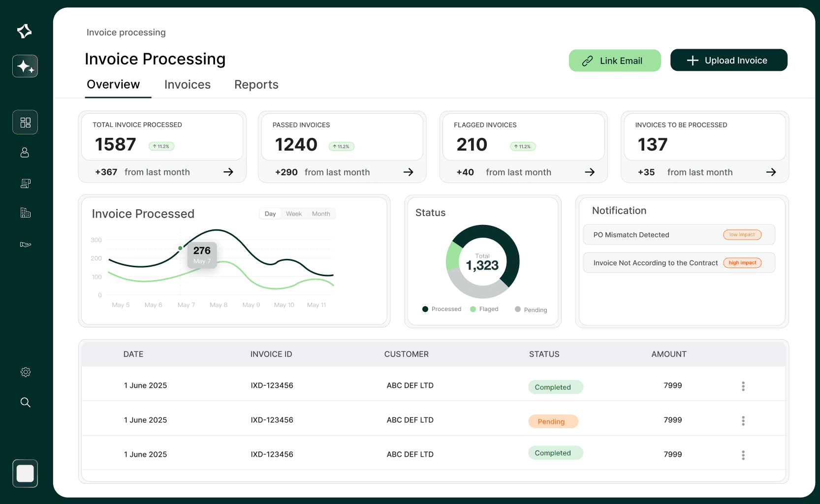Open the building company icon in sidebar
The width and height of the screenshot is (820, 504).
tap(25, 213)
